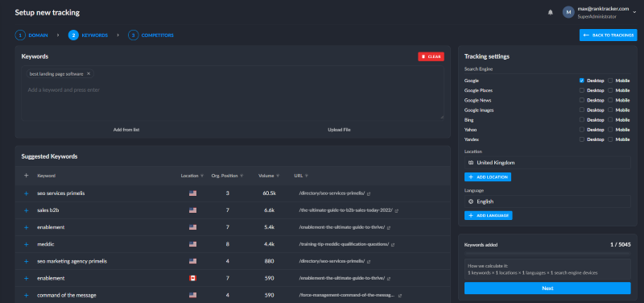Click the user avatar M
This screenshot has height=303, width=644.
point(568,12)
